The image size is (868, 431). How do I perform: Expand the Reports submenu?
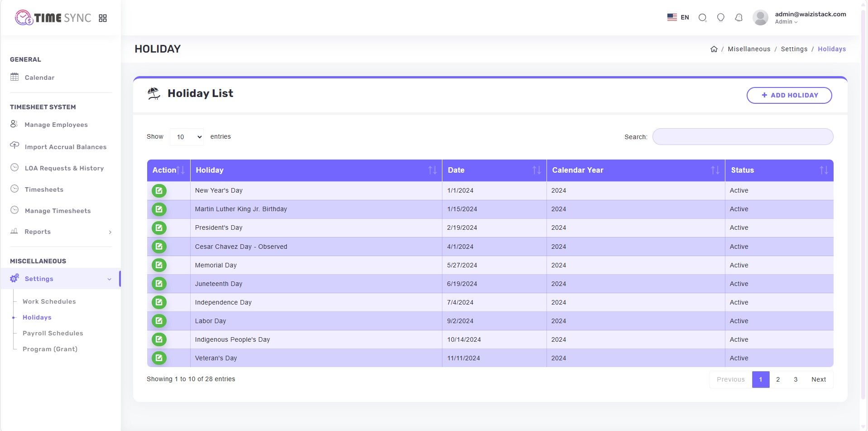(x=61, y=232)
